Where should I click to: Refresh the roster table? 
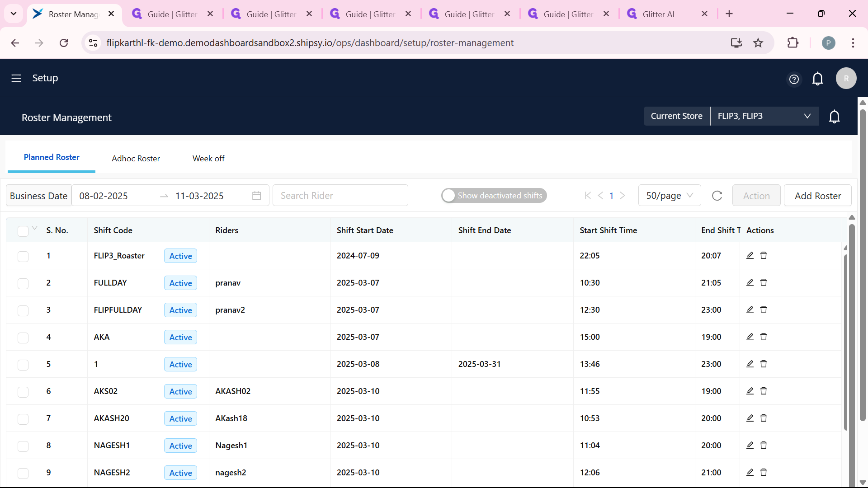click(717, 196)
